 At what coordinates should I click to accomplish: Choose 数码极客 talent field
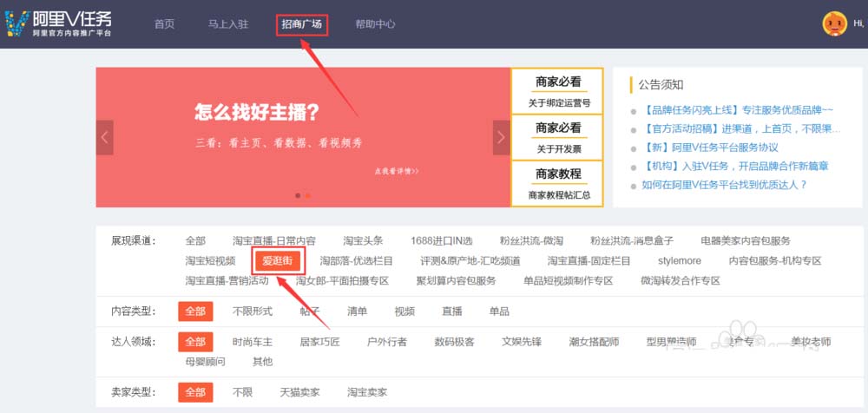tap(455, 342)
